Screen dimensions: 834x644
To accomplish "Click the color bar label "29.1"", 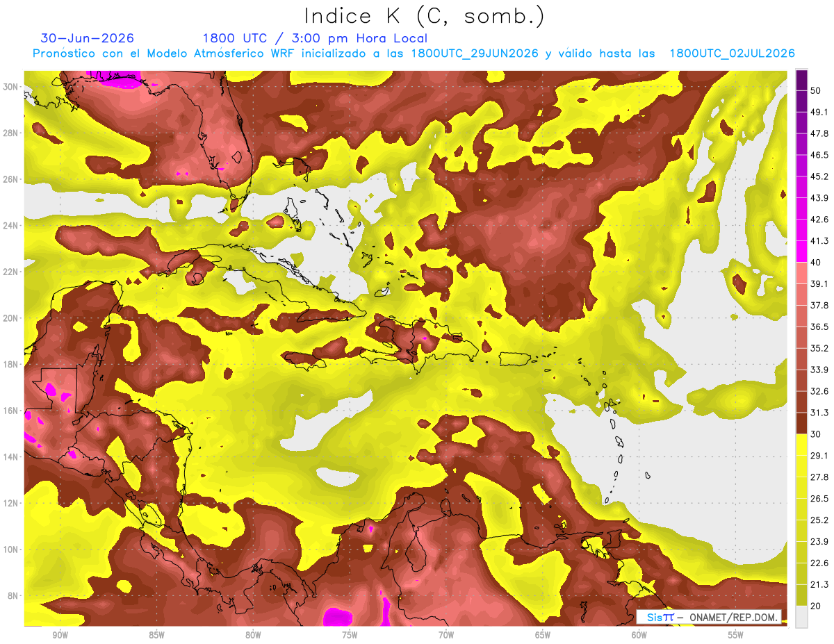I will point(819,456).
